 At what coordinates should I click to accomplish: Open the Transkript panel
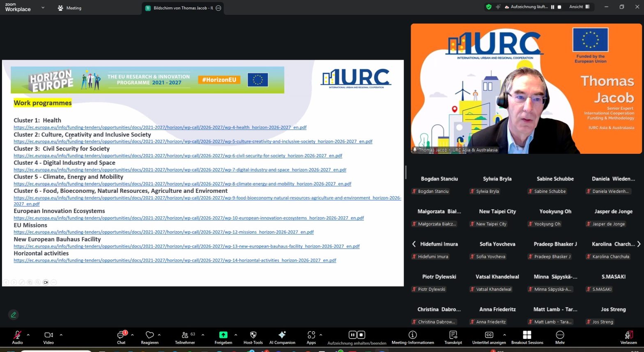point(453,337)
